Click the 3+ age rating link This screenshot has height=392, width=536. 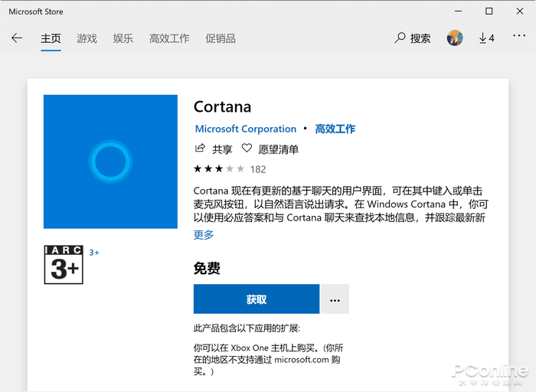94,252
